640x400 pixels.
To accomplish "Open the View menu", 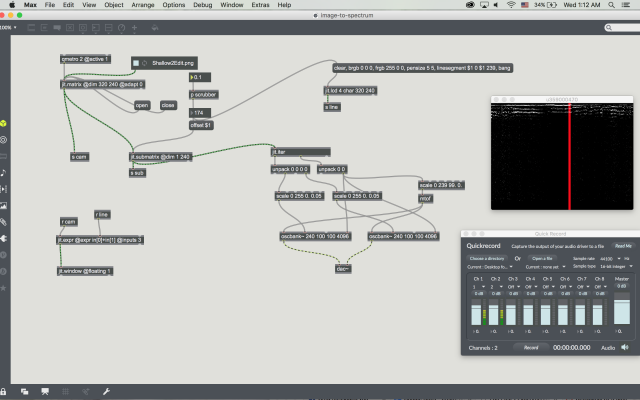I will pos(89,5).
